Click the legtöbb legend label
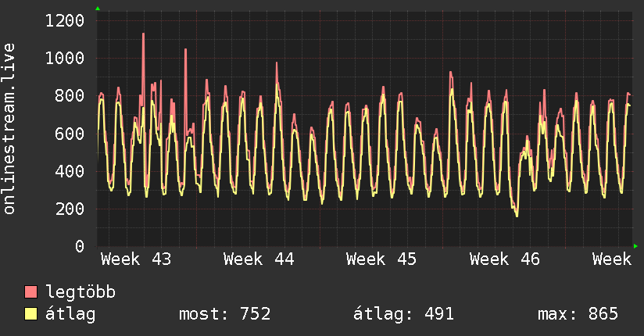Image resolution: width=644 pixels, height=336 pixels. pos(80,292)
